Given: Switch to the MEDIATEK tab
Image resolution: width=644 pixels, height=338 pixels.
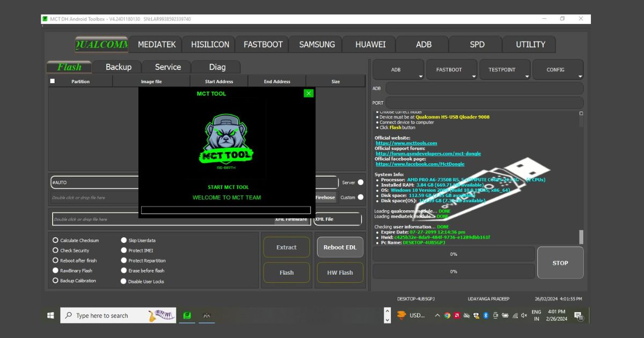Looking at the screenshot, I should [156, 45].
